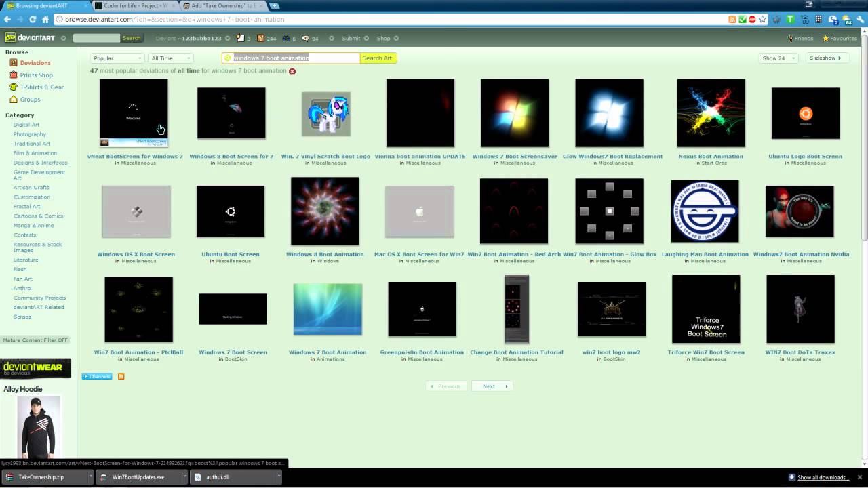Viewport: 868px width, 488px height.
Task: Click the deviantART logo
Action: tap(30, 38)
